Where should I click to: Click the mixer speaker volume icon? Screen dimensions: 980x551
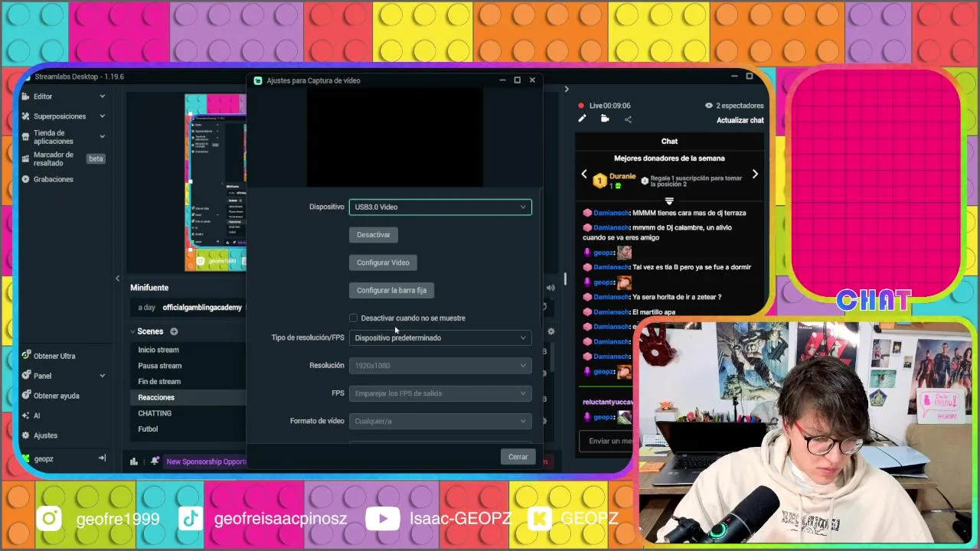[x=550, y=288]
